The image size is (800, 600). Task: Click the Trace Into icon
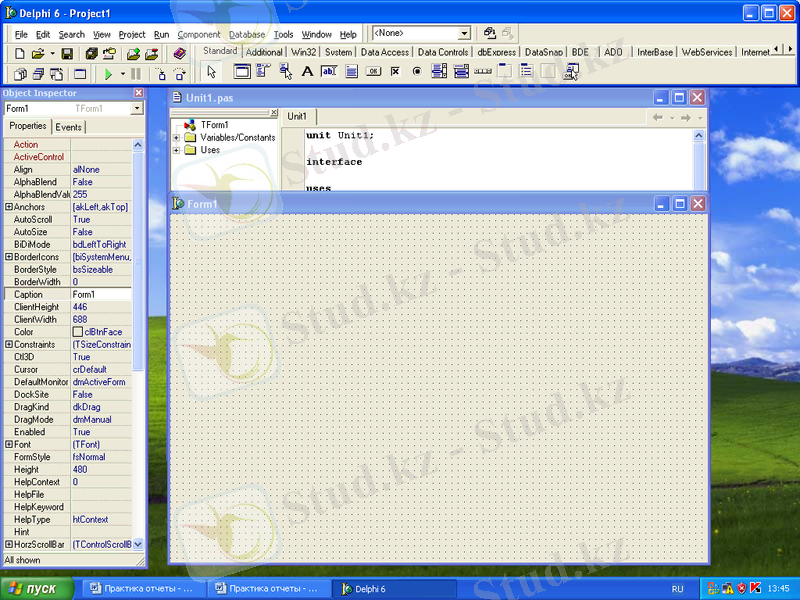pyautogui.click(x=161, y=74)
